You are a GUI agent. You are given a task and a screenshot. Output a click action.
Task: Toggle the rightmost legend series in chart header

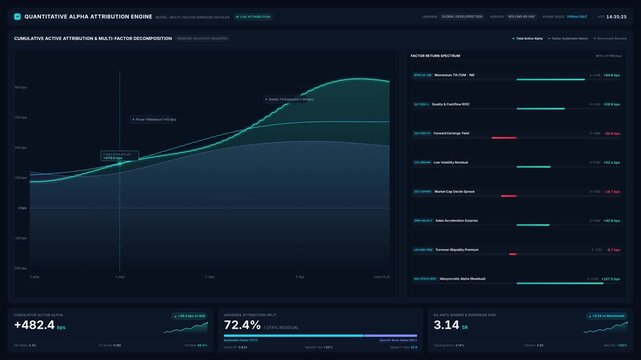pos(610,38)
